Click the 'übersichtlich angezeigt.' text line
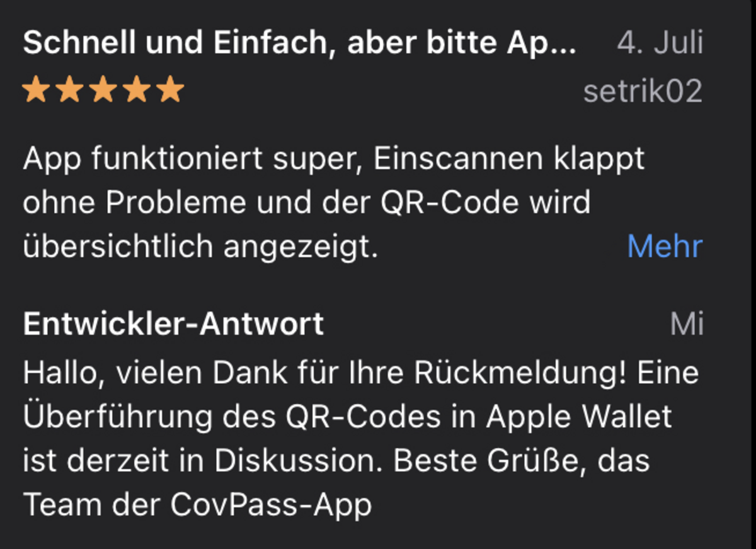Viewport: 756px width, 549px height. (200, 248)
